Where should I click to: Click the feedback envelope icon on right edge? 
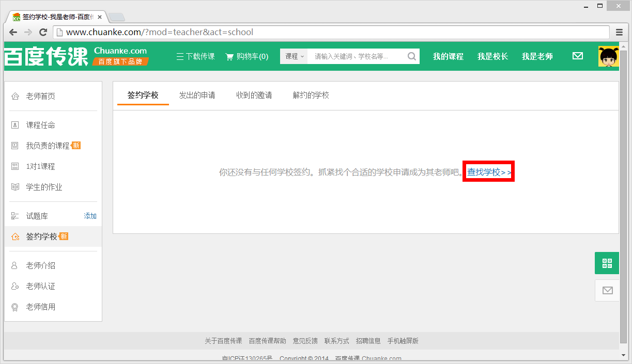[607, 290]
